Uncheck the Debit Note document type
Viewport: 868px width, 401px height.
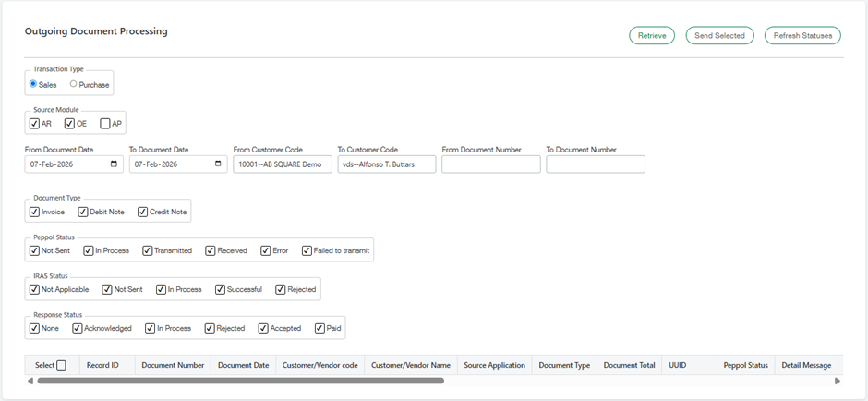pyautogui.click(x=83, y=212)
